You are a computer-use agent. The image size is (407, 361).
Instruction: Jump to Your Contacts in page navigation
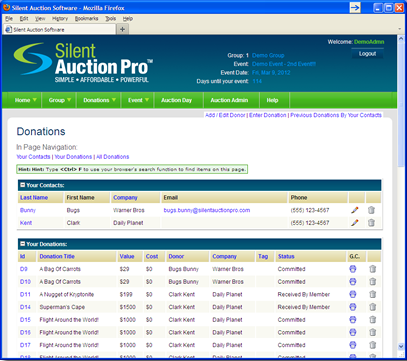(33, 157)
